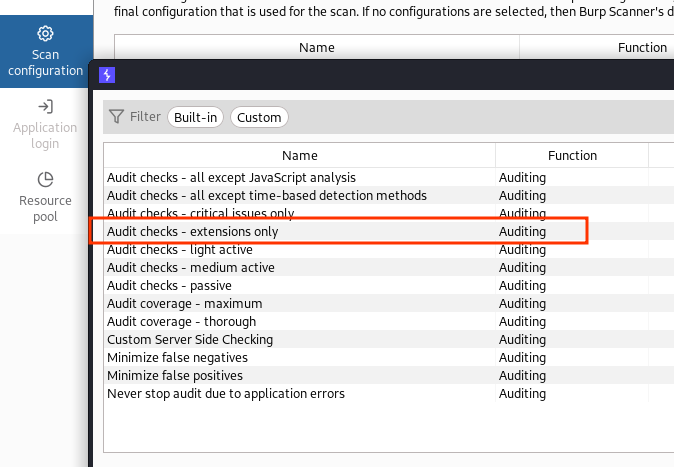Select Audit checks - extensions only
Screen dimensions: 674x467
click(x=193, y=232)
